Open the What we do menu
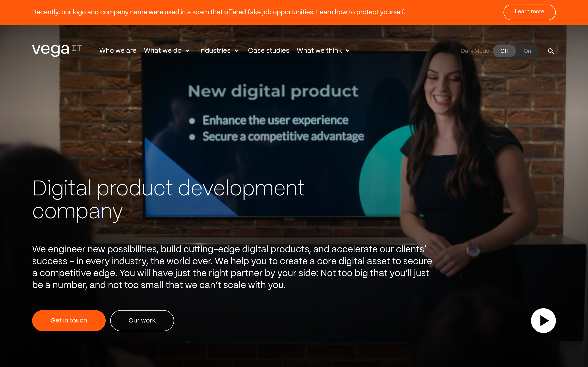This screenshot has width=588, height=367. [163, 50]
